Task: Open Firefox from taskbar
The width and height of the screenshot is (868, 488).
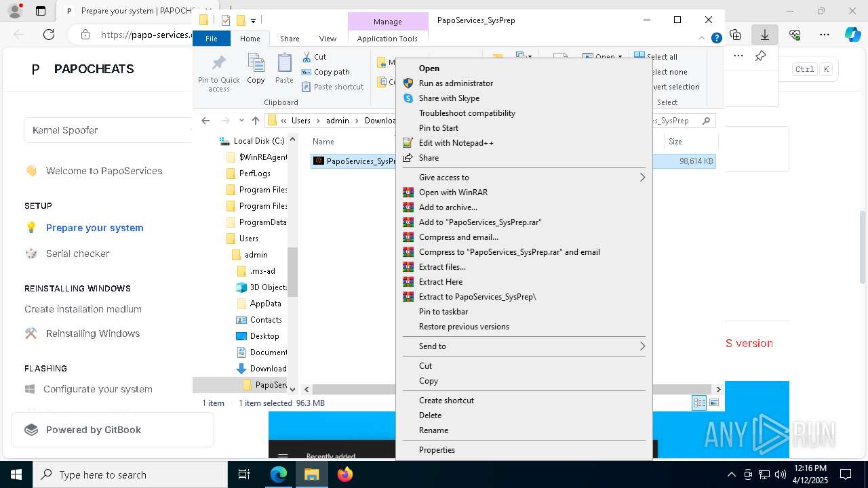Action: (344, 474)
